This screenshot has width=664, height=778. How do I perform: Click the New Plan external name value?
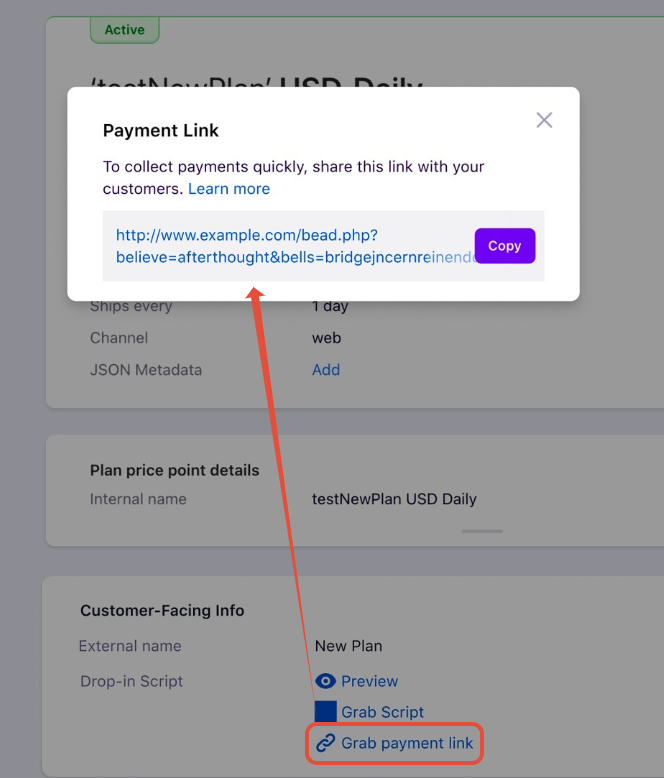[x=348, y=646]
